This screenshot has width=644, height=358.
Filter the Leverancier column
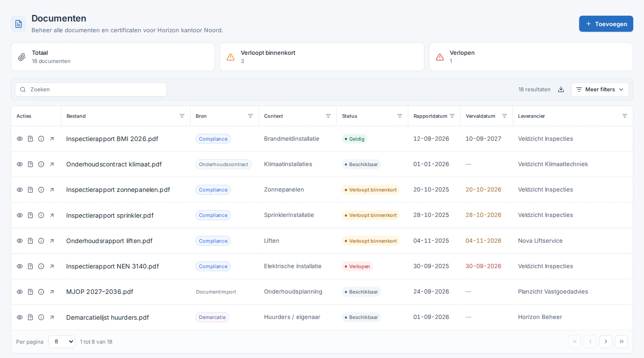(x=625, y=116)
